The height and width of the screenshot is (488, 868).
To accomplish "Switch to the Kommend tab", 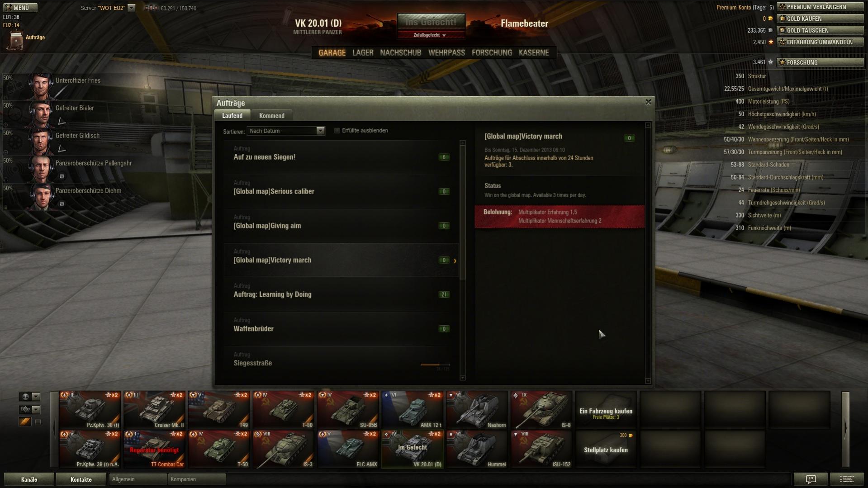I will 271,116.
